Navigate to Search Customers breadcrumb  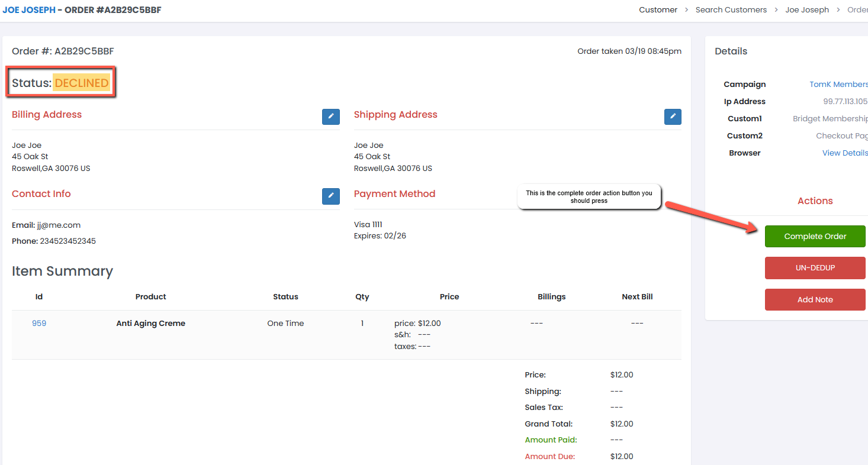(x=731, y=10)
